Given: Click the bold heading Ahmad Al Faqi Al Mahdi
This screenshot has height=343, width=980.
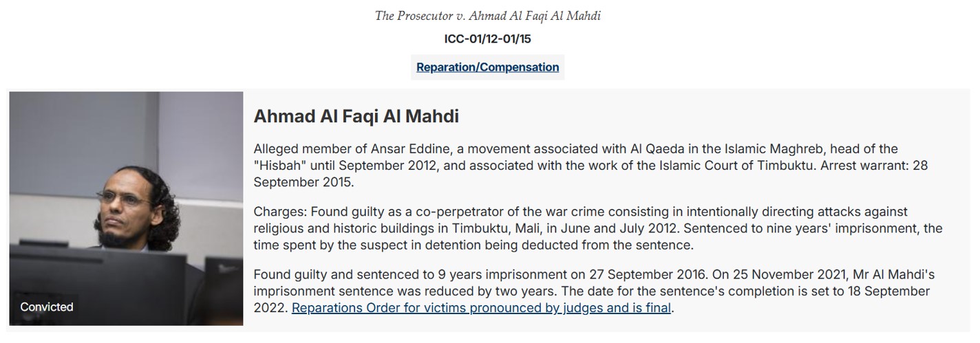Looking at the screenshot, I should 356,116.
